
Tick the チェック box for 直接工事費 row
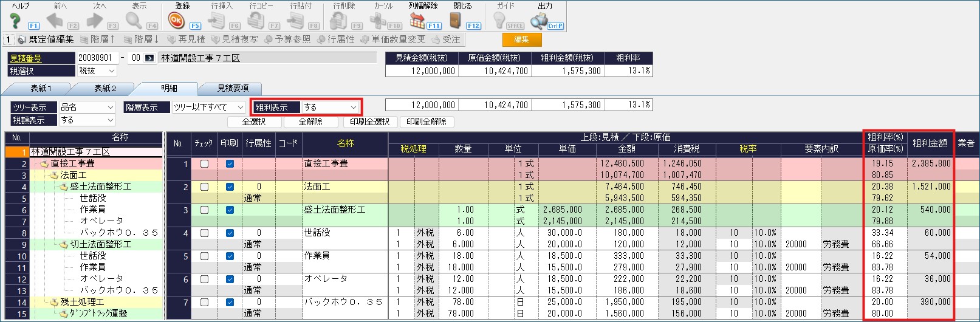click(204, 164)
